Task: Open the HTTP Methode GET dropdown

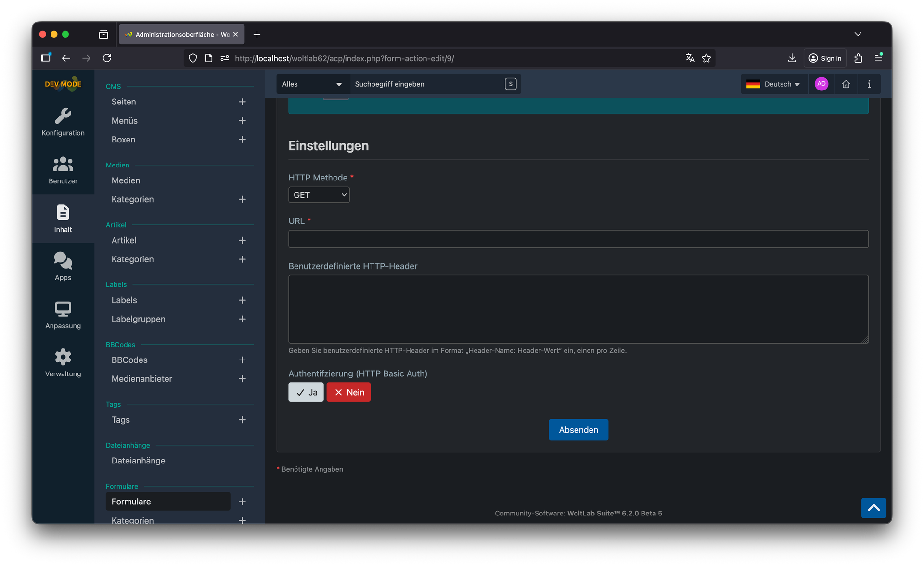Action: tap(319, 195)
